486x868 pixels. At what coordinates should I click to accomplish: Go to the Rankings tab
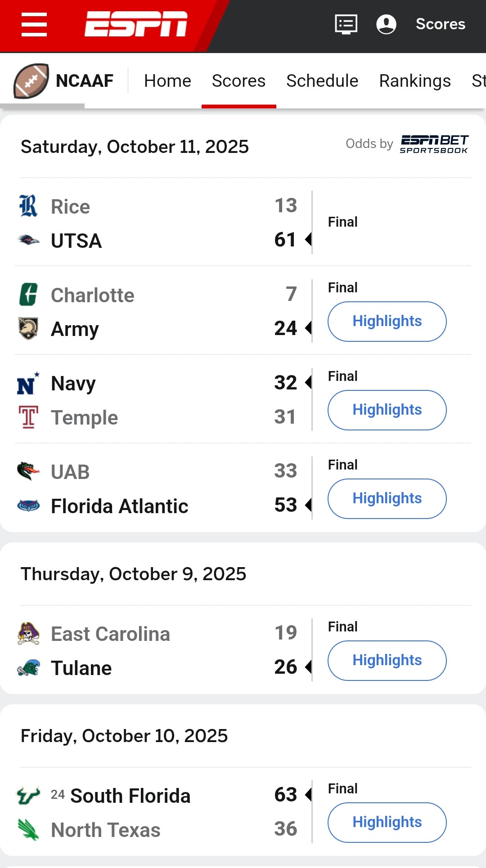(x=415, y=81)
